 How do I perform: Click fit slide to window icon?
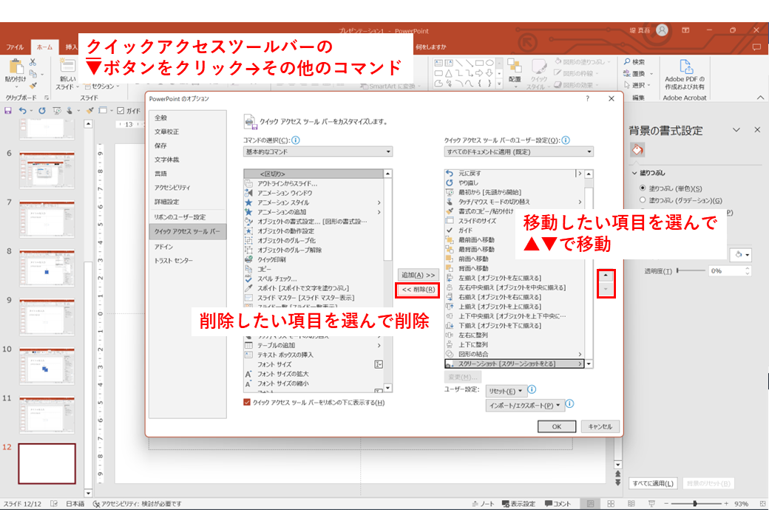(x=762, y=504)
